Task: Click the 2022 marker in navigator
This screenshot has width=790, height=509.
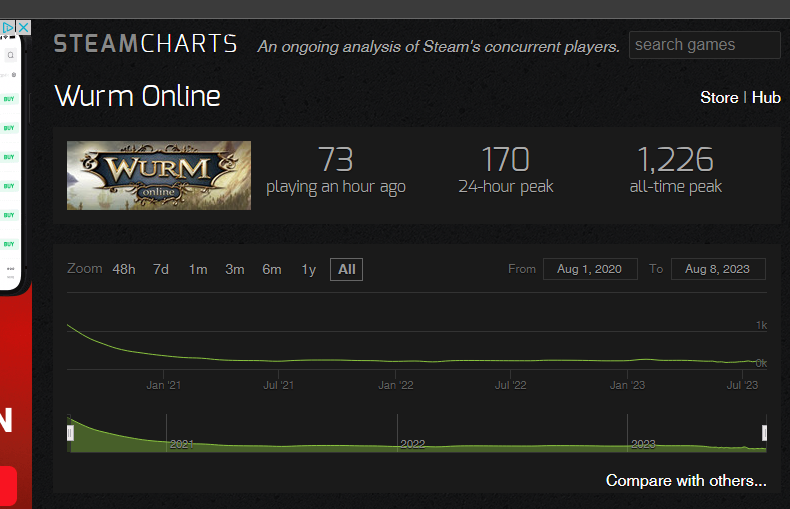Action: 413,444
